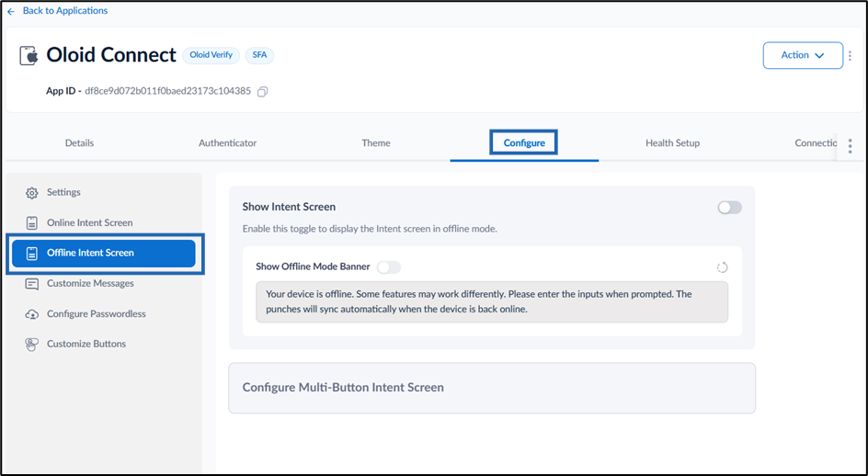Switch to the Details tab

79,142
